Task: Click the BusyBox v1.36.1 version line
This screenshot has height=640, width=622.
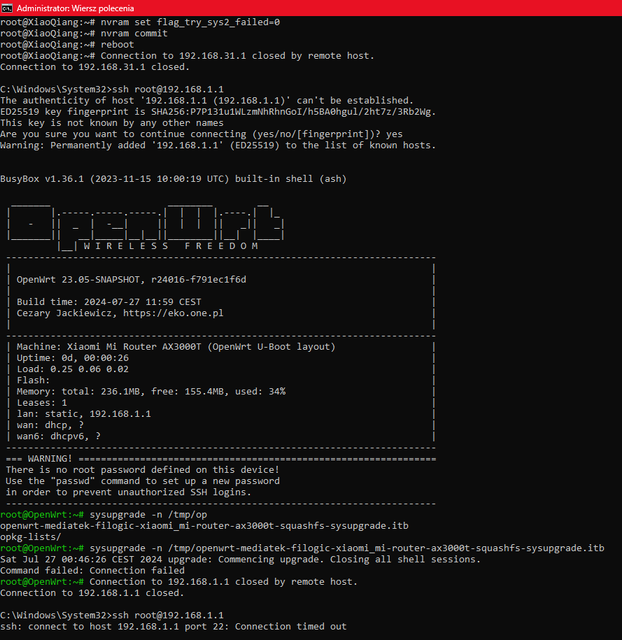Action: coord(173,179)
